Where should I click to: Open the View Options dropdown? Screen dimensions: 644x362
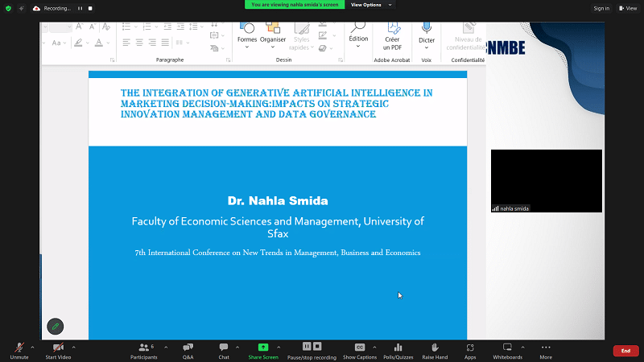[x=371, y=5]
